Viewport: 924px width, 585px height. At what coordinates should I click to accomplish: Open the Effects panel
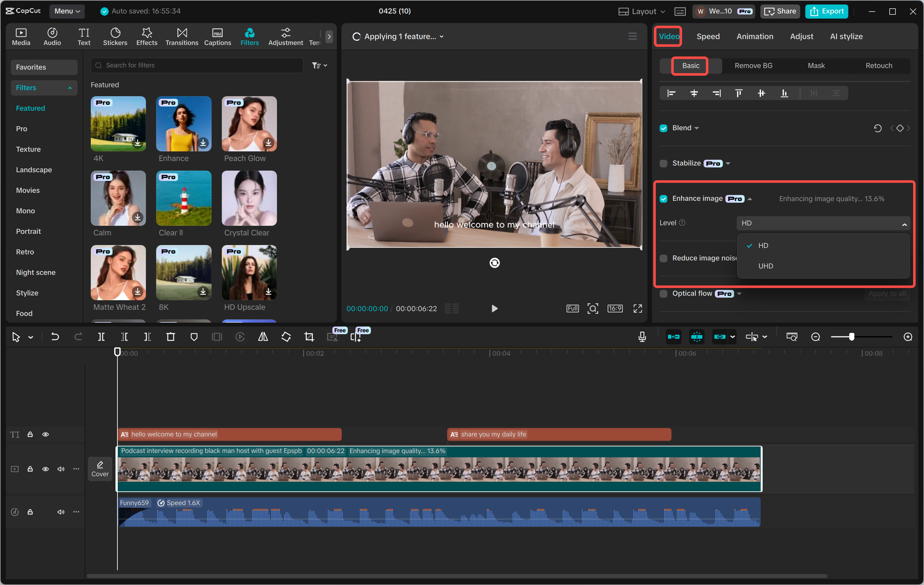click(147, 37)
